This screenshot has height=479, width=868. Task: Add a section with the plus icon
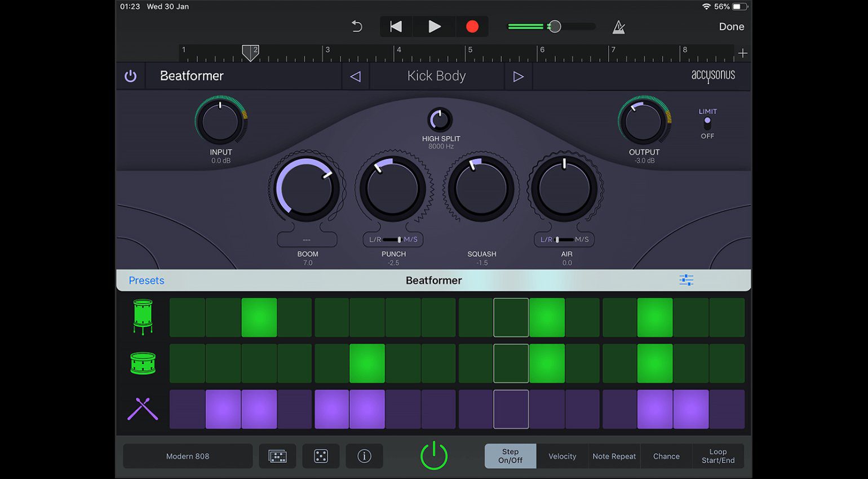click(x=742, y=53)
